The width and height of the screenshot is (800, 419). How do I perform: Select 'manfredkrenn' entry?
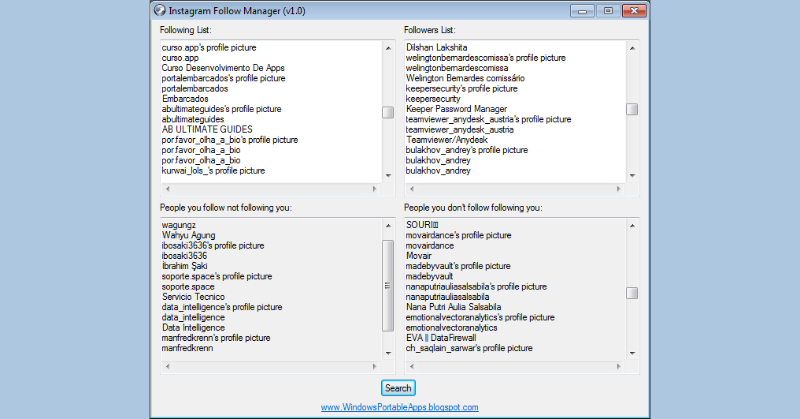(187, 348)
